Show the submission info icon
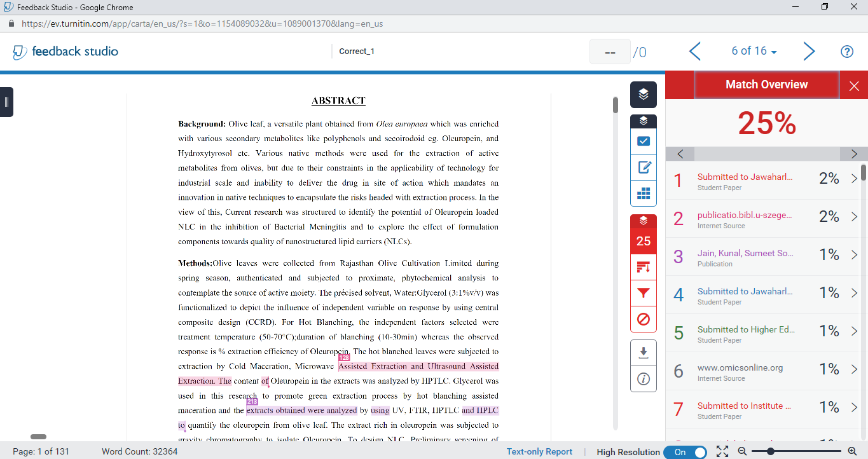Screen dimensions: 868x459 [643, 380]
